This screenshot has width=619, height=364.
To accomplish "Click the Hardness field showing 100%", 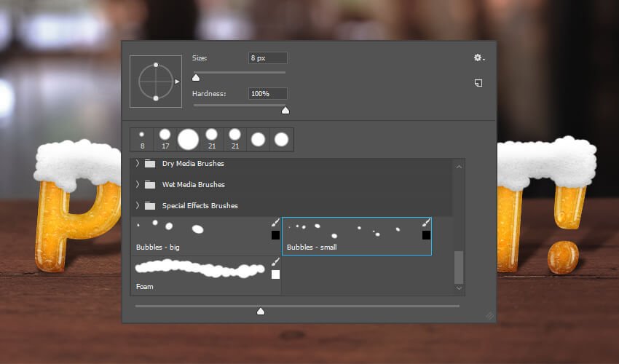I will [268, 94].
